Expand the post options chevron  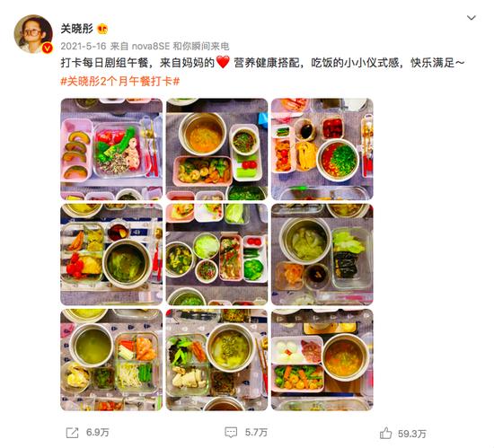pyautogui.click(x=472, y=18)
